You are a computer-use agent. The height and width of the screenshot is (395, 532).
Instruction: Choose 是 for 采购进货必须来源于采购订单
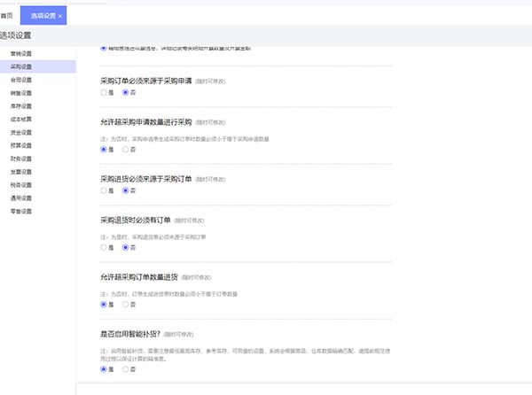[x=105, y=190]
